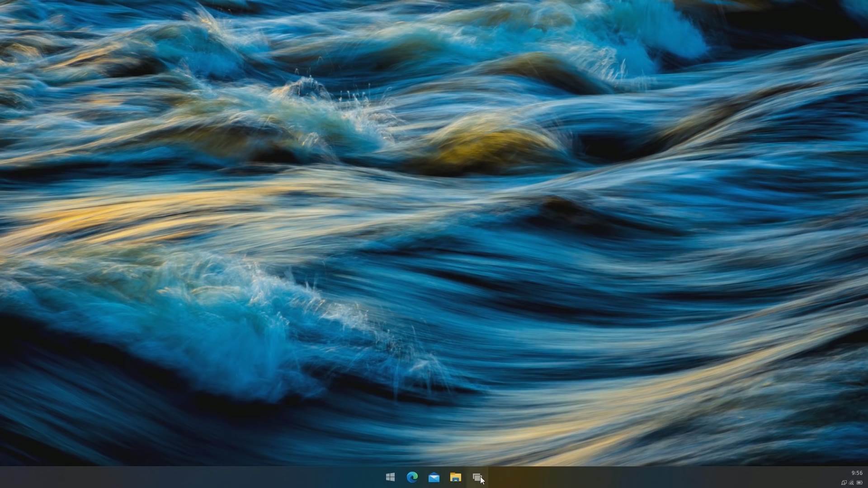Open the Wi-Fi network list from the tray
Image resolution: width=868 pixels, height=488 pixels.
851,483
